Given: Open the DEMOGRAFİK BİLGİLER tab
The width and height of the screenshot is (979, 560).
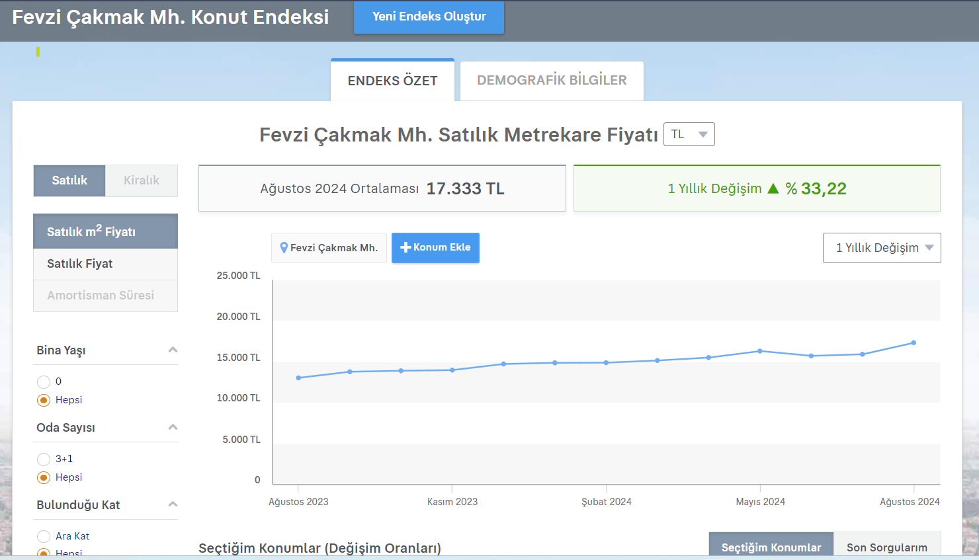Looking at the screenshot, I should point(552,81).
